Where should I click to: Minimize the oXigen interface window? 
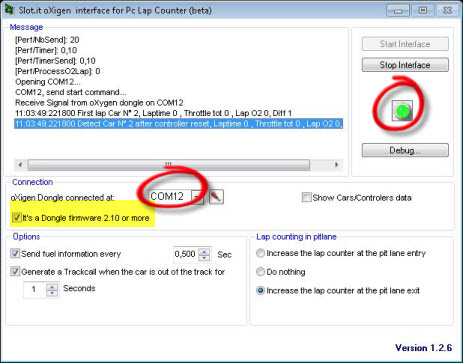point(398,10)
